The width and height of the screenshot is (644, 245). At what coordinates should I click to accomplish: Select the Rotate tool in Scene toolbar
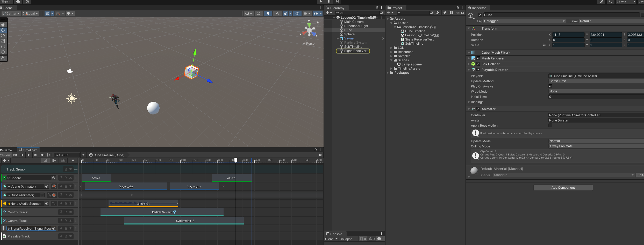coord(3,36)
